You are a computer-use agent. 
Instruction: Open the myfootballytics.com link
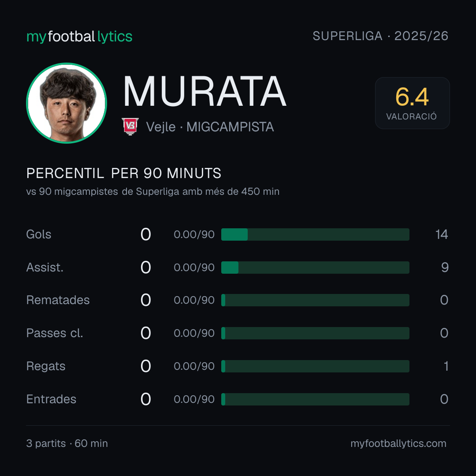pyautogui.click(x=398, y=443)
